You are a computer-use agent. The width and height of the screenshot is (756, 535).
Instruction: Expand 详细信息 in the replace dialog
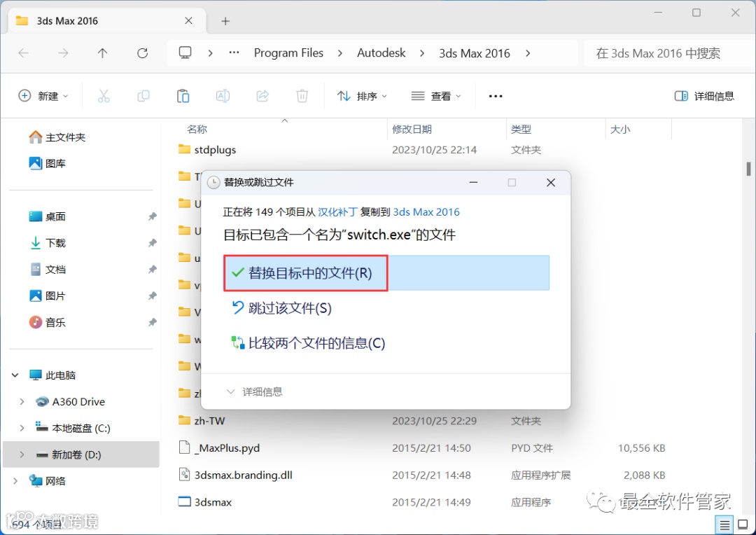255,391
